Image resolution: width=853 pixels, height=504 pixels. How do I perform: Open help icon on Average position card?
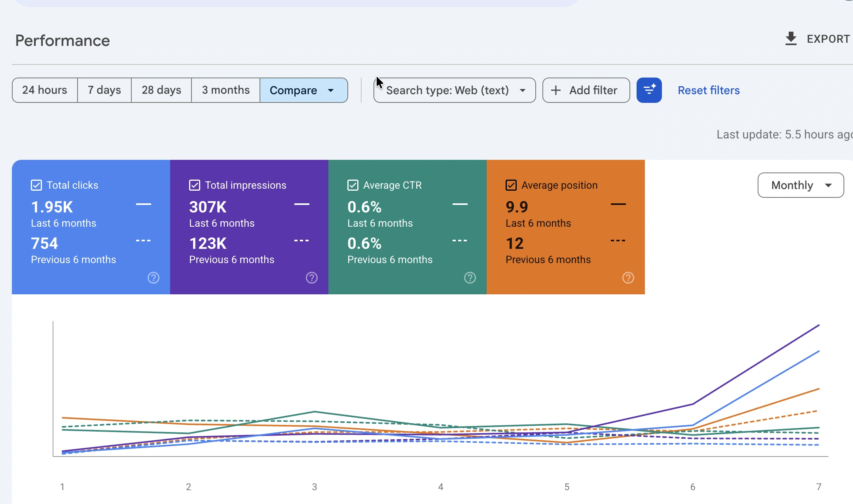coord(628,278)
